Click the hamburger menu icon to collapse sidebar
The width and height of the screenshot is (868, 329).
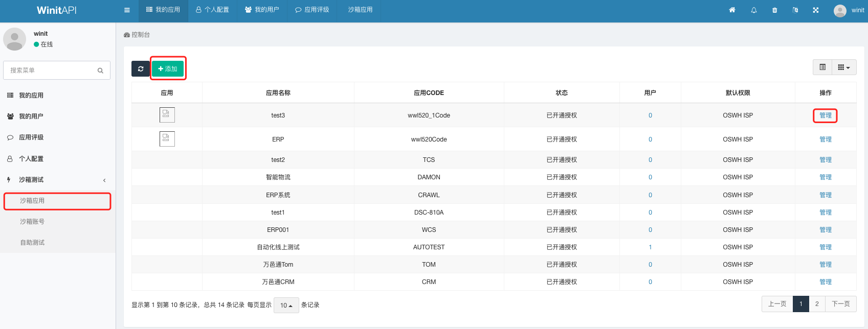tap(127, 10)
